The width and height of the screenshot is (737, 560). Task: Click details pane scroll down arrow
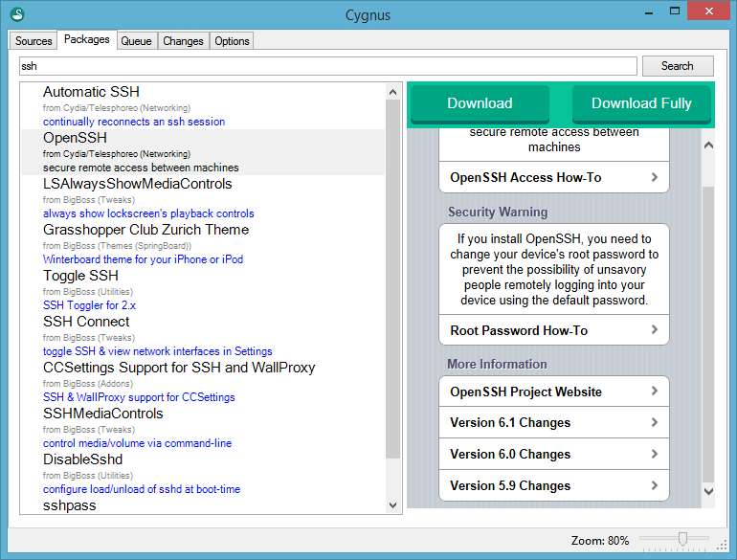click(708, 491)
